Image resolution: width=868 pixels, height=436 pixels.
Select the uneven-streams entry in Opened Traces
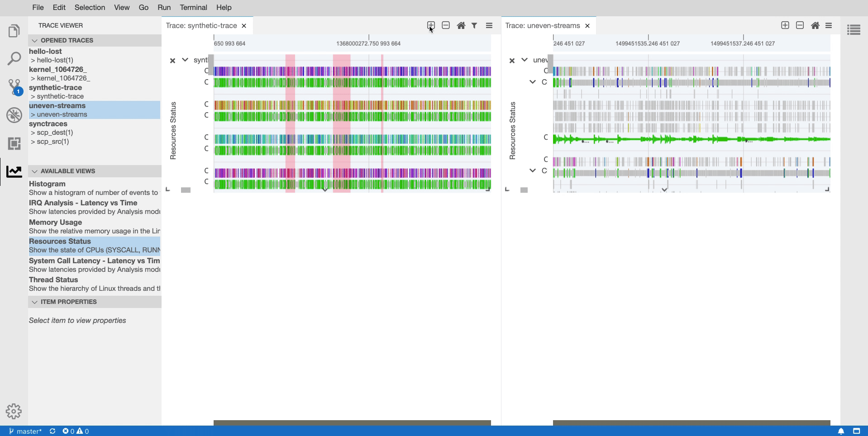[x=95, y=110]
